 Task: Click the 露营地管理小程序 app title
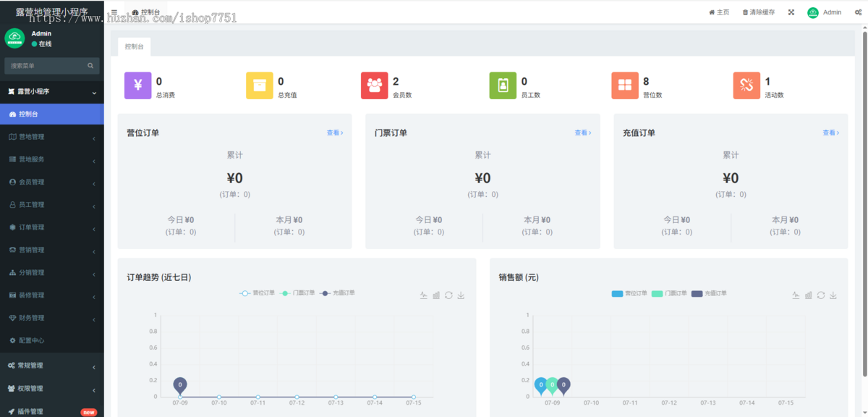coord(52,12)
